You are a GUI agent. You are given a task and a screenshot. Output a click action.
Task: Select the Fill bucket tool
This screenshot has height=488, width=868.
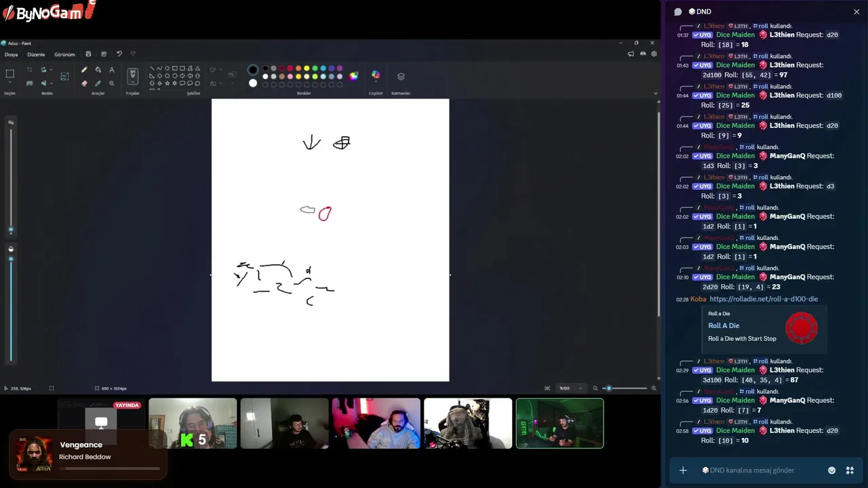pos(98,69)
